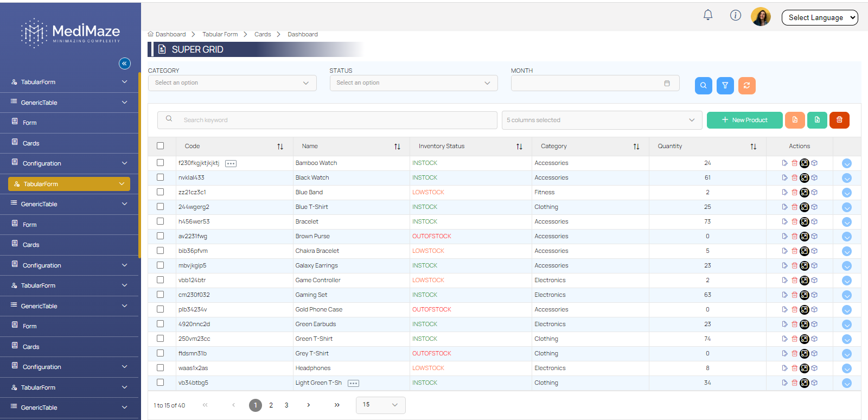
Task: Check the Gaming Set row checkbox
Action: pyautogui.click(x=160, y=295)
